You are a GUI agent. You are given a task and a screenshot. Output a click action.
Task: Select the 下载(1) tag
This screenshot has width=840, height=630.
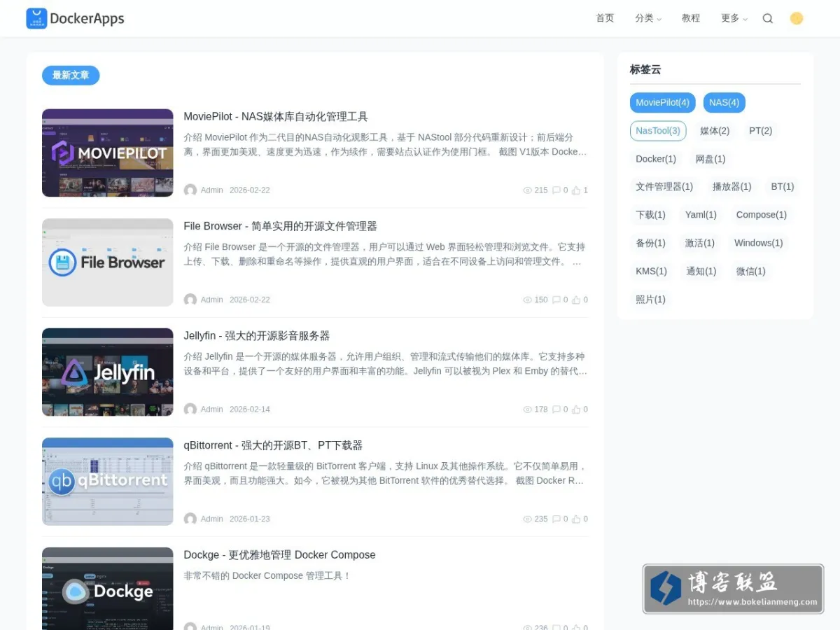[x=650, y=215]
